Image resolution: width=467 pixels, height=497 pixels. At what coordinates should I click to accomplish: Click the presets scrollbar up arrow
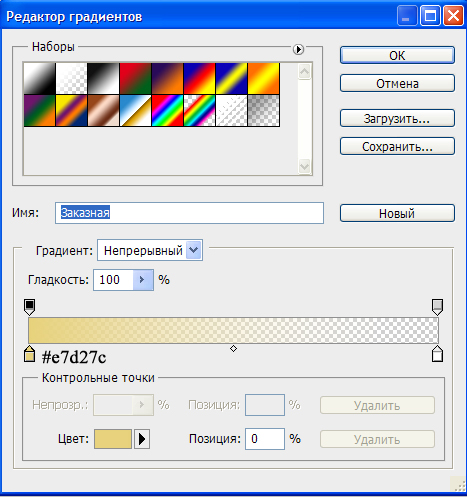304,71
